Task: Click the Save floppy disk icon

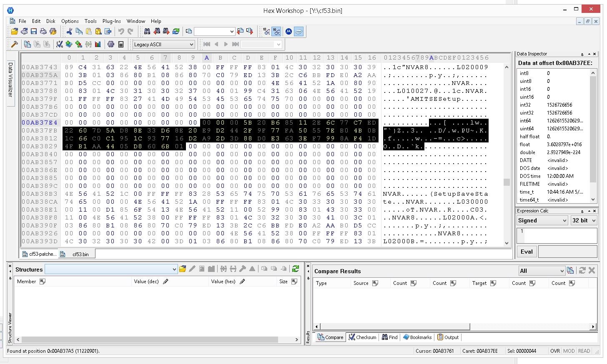Action: pos(34,31)
